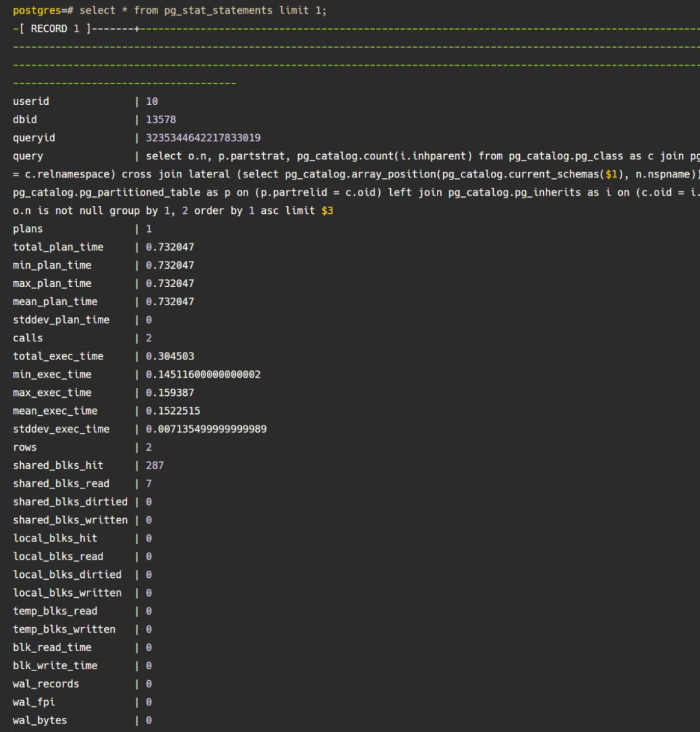Click the shared_blks_hit value 287

coord(155,465)
